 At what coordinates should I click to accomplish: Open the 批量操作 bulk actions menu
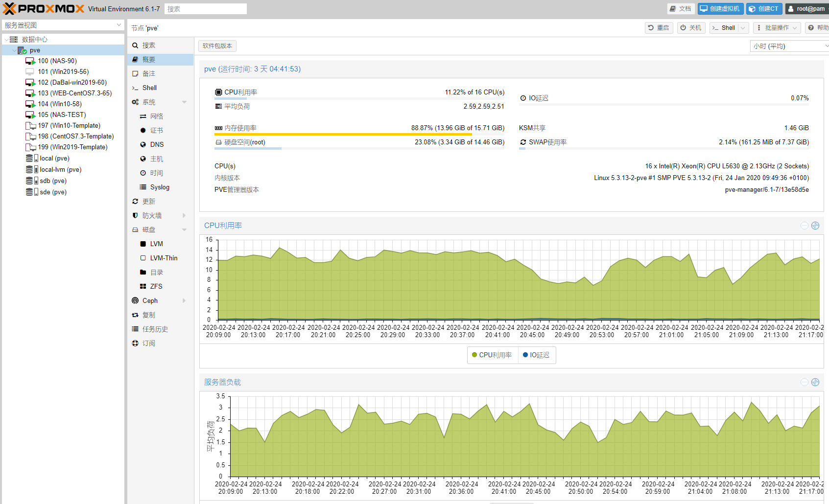tap(777, 28)
